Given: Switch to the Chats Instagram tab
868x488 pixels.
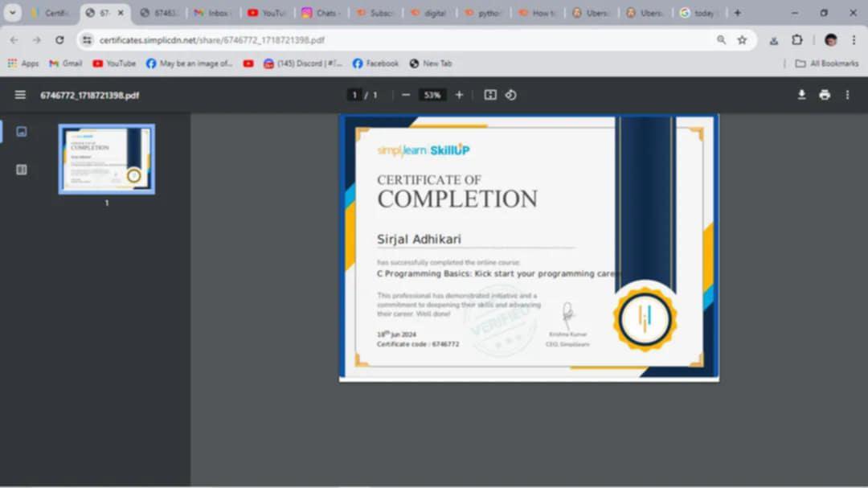Looking at the screenshot, I should (x=321, y=13).
